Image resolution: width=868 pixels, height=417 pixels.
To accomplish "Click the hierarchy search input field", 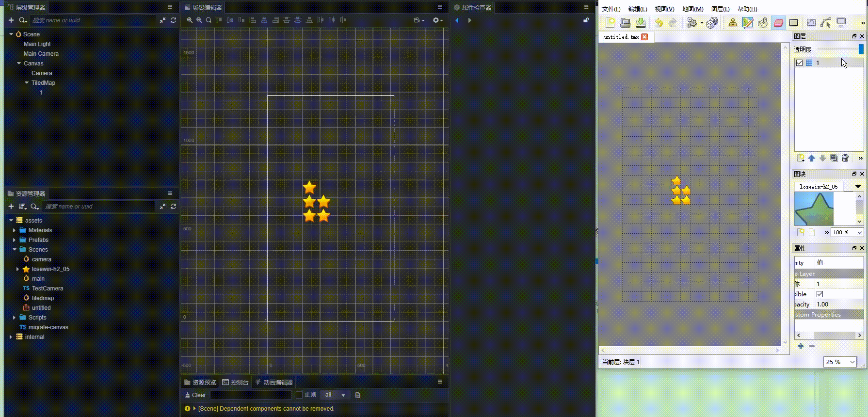I will (x=93, y=20).
